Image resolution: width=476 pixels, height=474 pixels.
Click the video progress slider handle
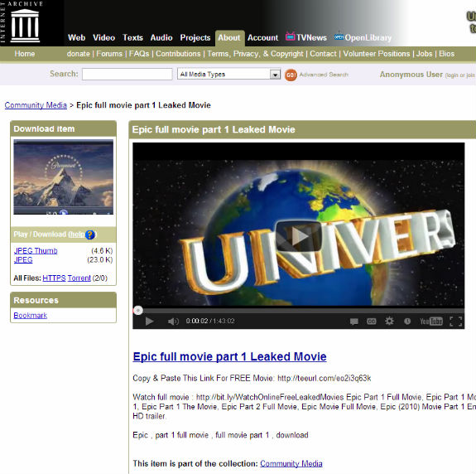pyautogui.click(x=138, y=310)
